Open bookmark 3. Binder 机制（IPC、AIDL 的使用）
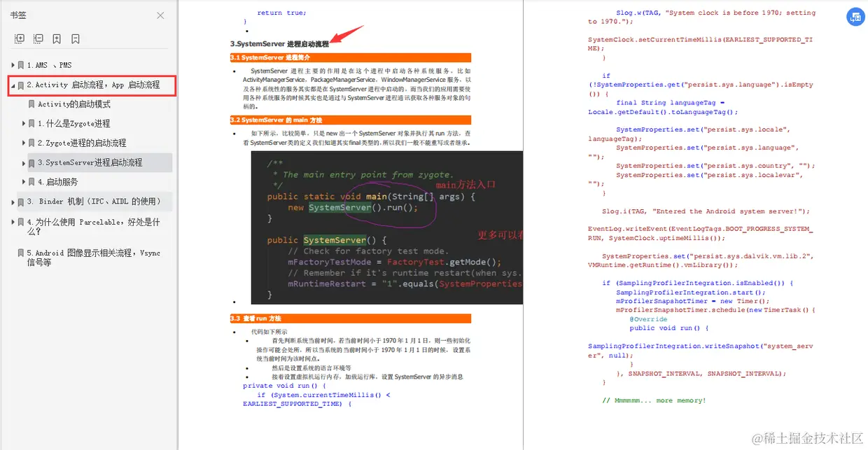Viewport: 868px width, 450px height. tap(94, 202)
